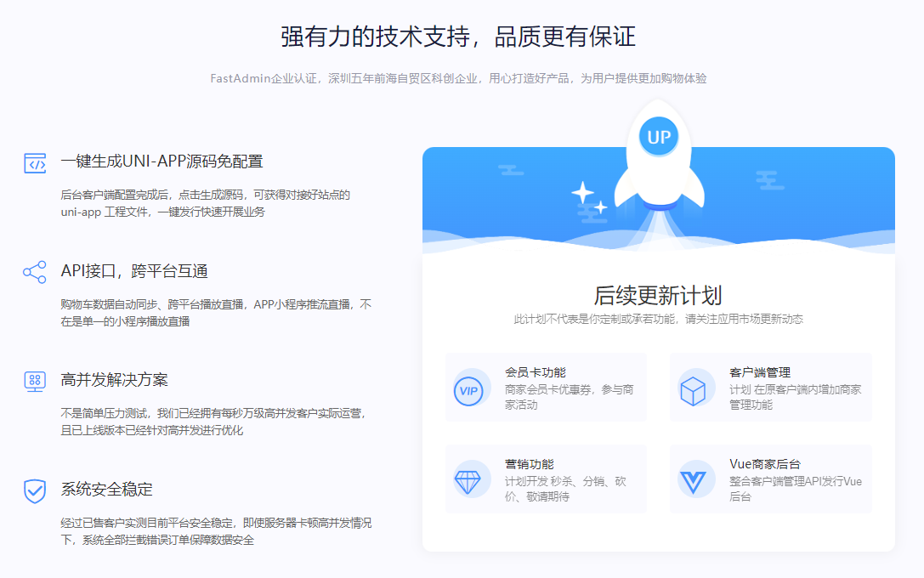924x578 pixels.
Task: Click the share icon next to API接口
Action: [x=35, y=272]
